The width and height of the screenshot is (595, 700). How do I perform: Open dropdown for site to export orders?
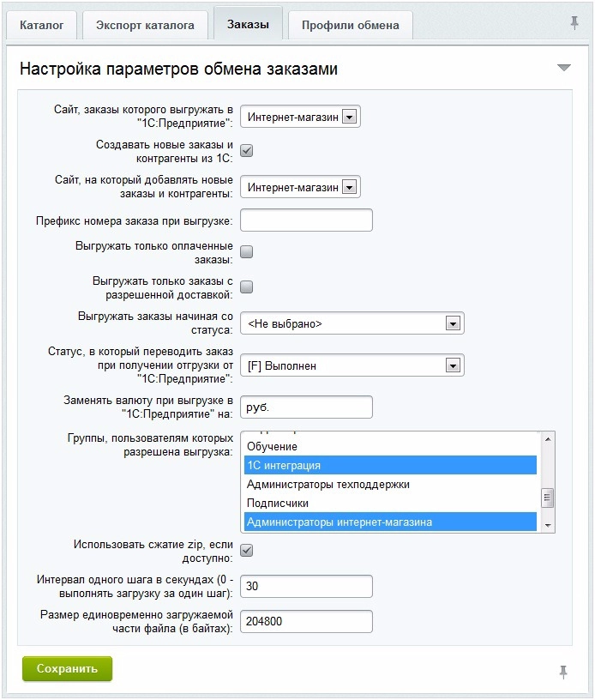click(x=348, y=116)
